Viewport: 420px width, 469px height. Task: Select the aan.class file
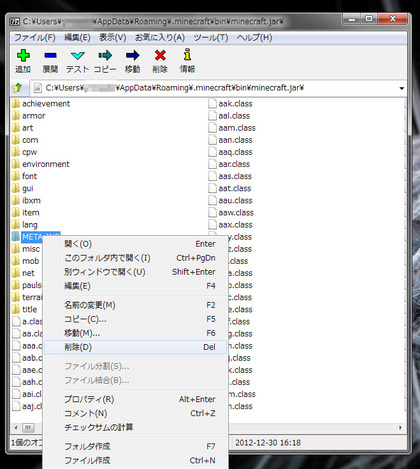click(x=230, y=140)
